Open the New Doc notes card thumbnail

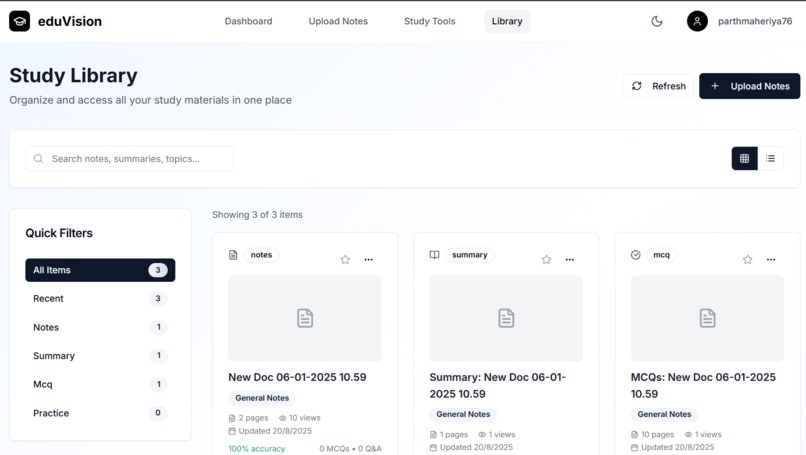click(305, 318)
